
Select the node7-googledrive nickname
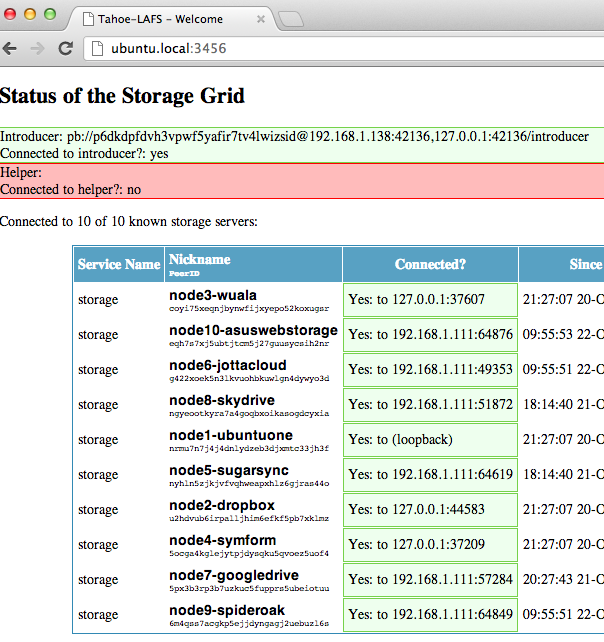[234, 575]
